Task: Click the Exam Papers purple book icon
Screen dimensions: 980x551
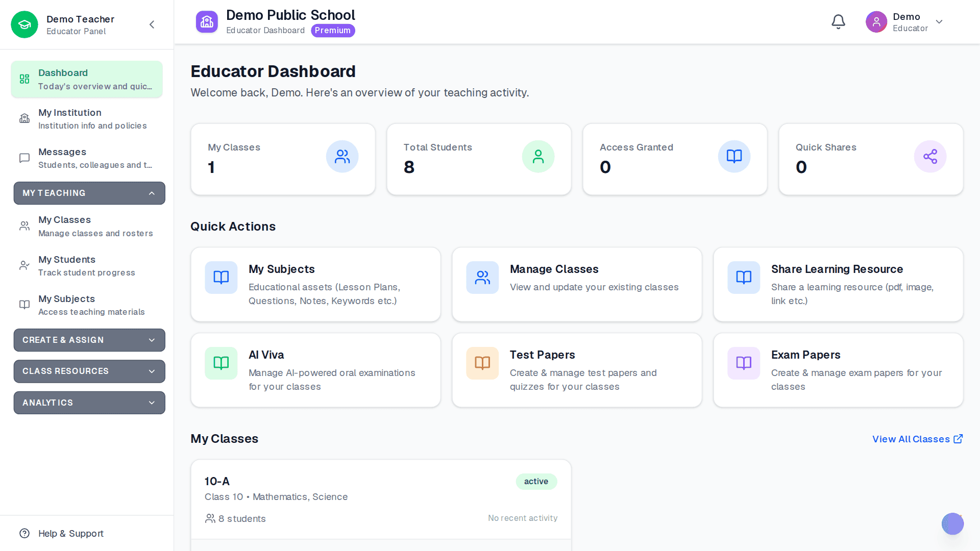Action: pos(744,363)
